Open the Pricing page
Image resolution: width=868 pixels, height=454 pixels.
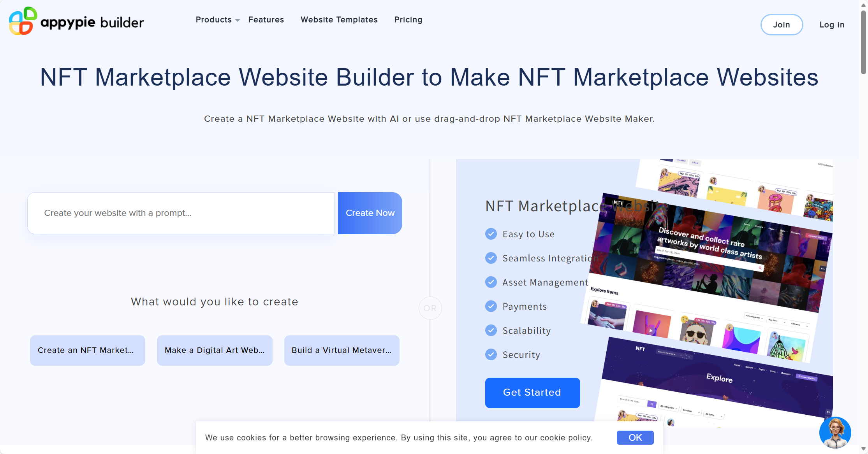click(408, 20)
